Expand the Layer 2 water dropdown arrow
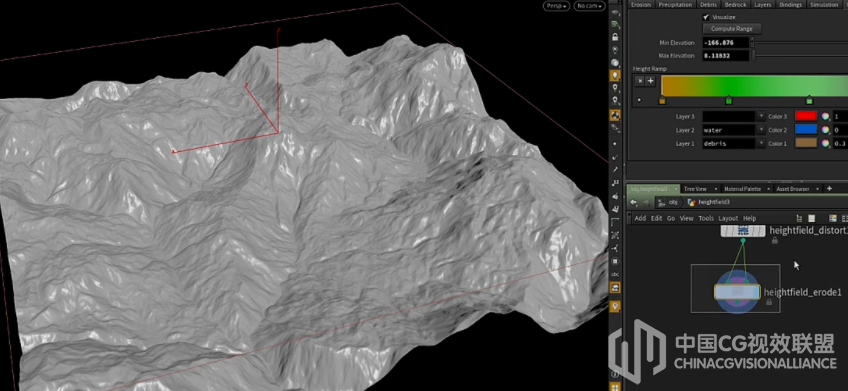 coord(761,130)
